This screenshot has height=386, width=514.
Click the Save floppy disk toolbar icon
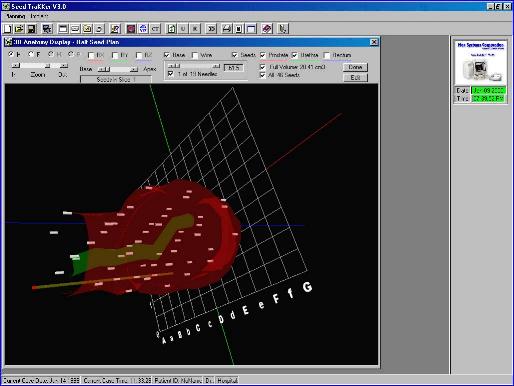32,29
